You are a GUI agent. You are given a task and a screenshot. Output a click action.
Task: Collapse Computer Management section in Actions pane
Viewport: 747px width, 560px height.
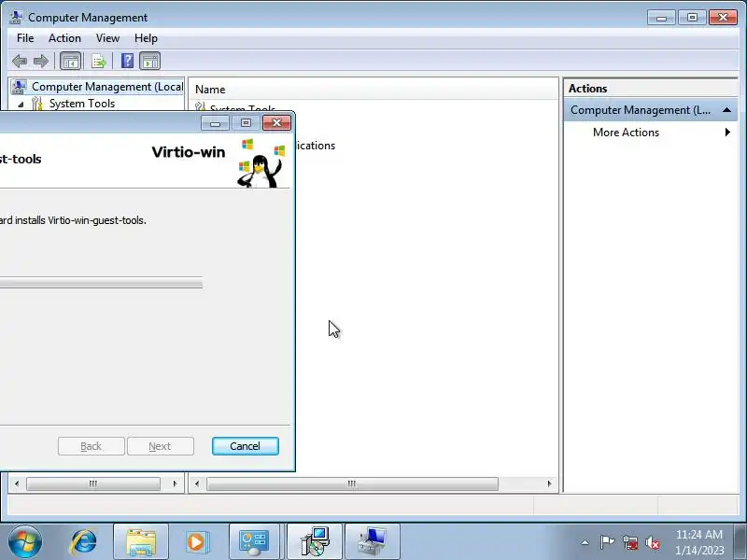tap(726, 110)
